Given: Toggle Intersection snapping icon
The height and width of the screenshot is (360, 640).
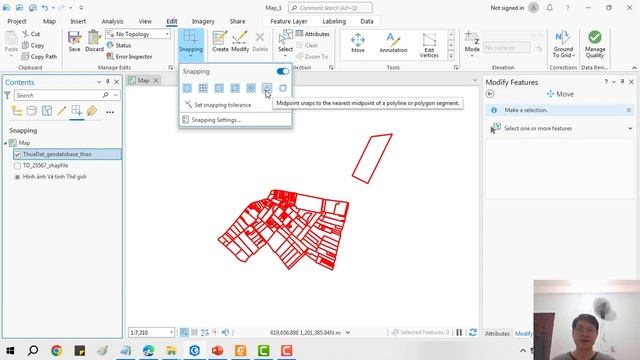Looking at the screenshot, I should 251,88.
